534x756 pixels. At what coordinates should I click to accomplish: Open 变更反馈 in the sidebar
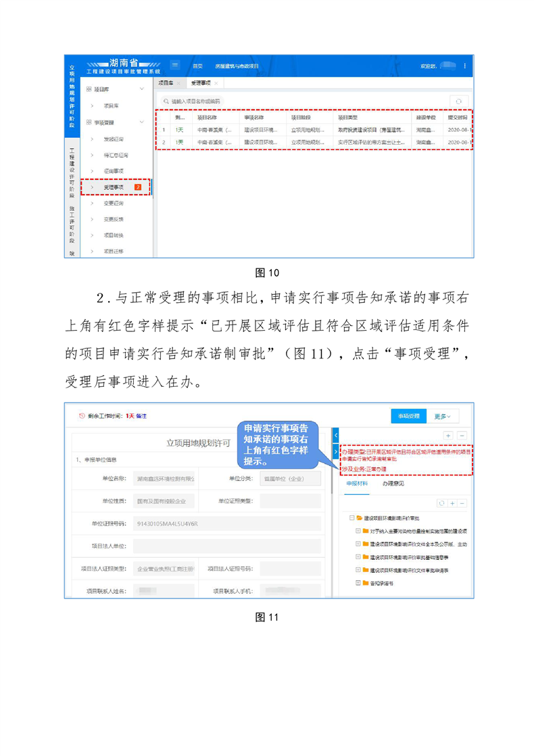coord(114,219)
